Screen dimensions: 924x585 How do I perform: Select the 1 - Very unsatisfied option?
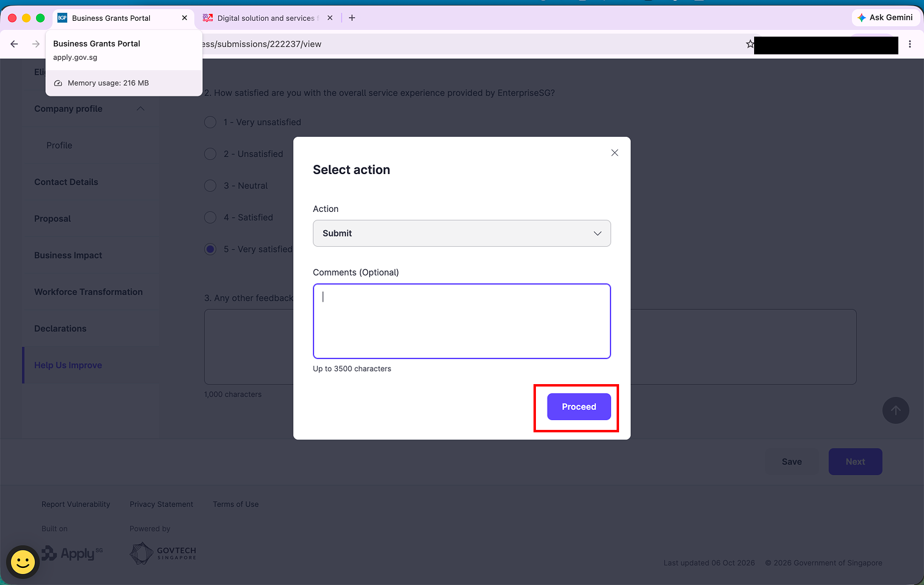[210, 122]
